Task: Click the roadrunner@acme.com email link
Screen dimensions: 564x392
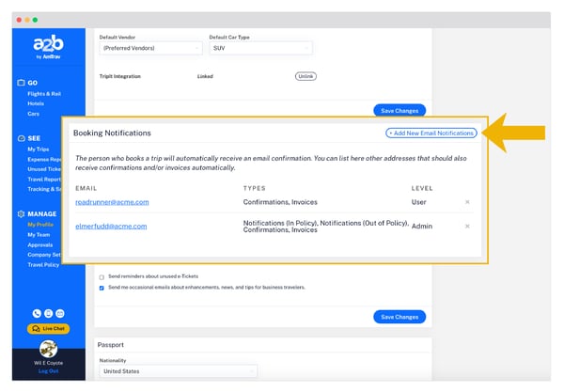Action: (x=112, y=201)
